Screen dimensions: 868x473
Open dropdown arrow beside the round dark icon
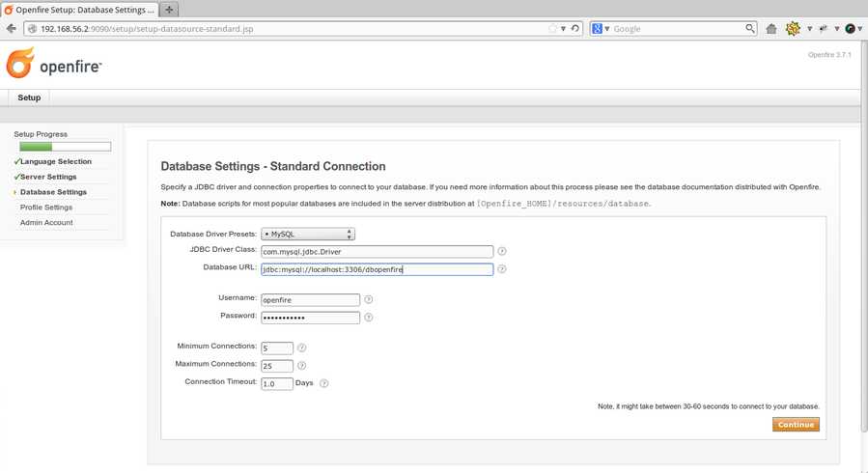tap(859, 29)
